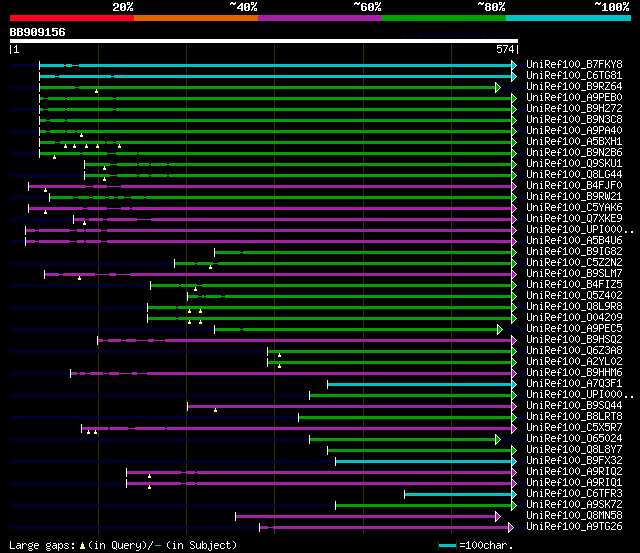Click the yellow Large gaps legend marker
The image size is (640, 553).
(x=82, y=545)
